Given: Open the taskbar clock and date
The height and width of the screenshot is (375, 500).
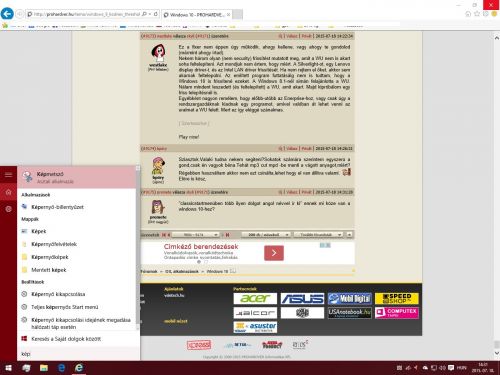Looking at the screenshot, I should [483, 368].
